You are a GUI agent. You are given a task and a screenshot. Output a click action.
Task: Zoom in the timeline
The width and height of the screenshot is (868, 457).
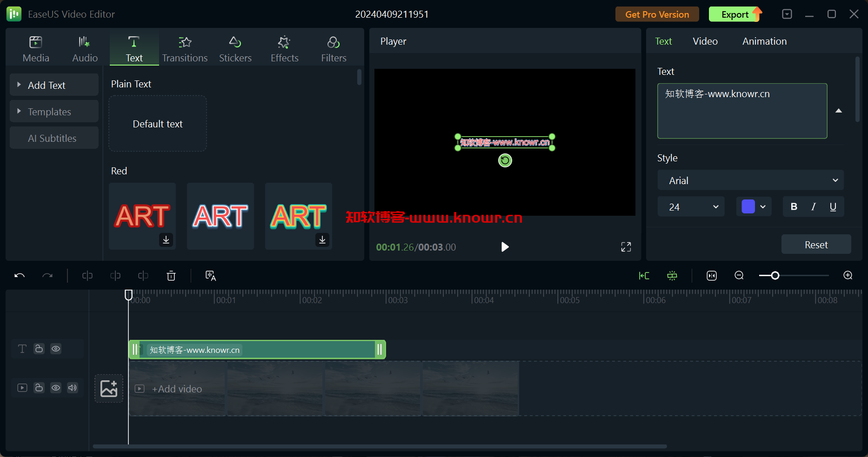coord(848,275)
